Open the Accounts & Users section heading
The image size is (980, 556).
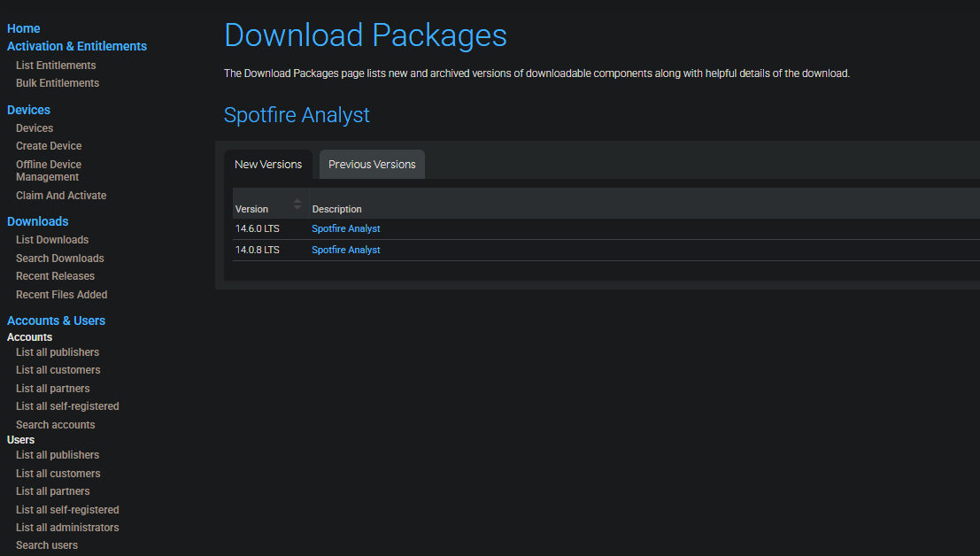(56, 320)
